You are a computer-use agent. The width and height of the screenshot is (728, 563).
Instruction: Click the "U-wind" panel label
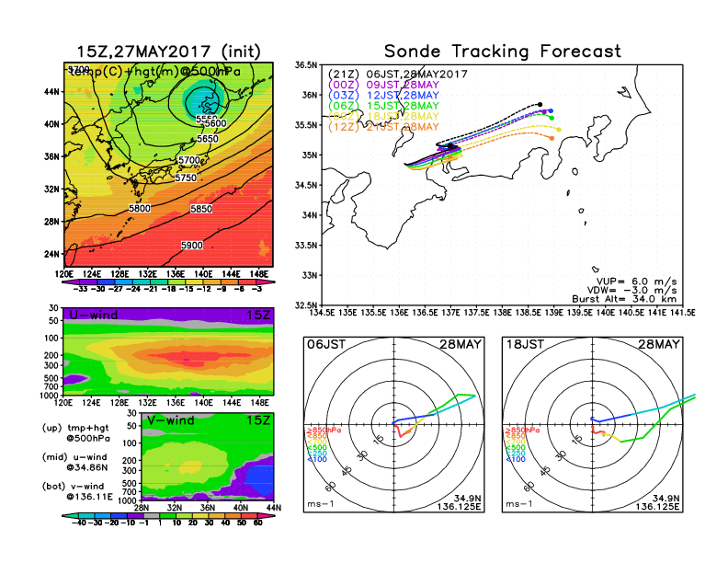(x=94, y=315)
